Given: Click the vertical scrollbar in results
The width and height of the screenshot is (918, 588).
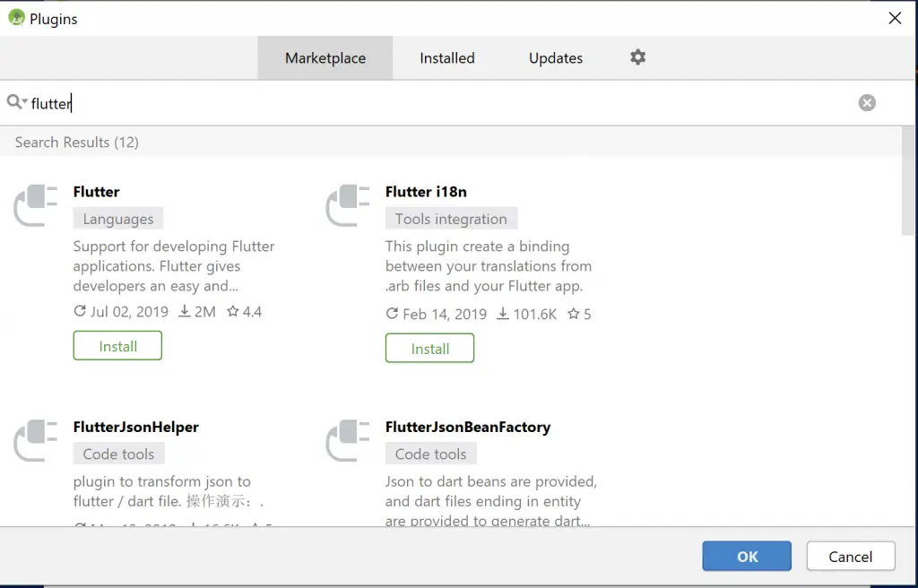Looking at the screenshot, I should (908, 181).
